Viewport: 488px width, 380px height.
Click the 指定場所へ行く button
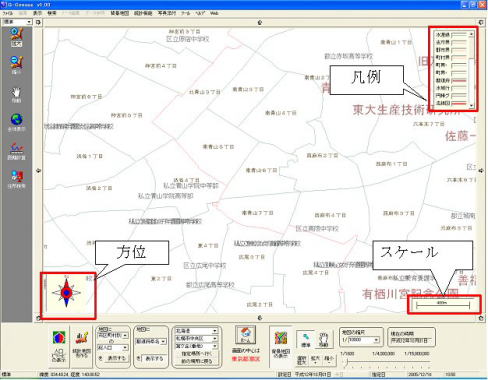click(196, 354)
